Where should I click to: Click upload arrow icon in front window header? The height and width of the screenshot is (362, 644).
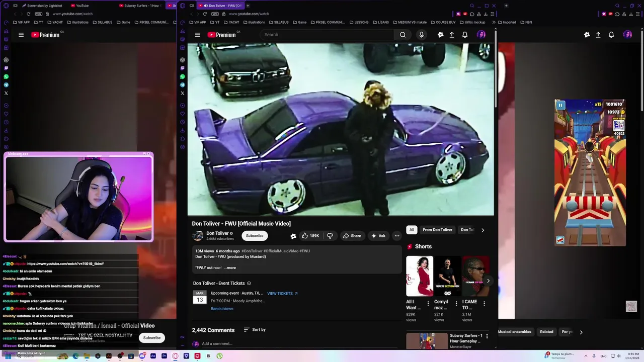click(x=452, y=35)
